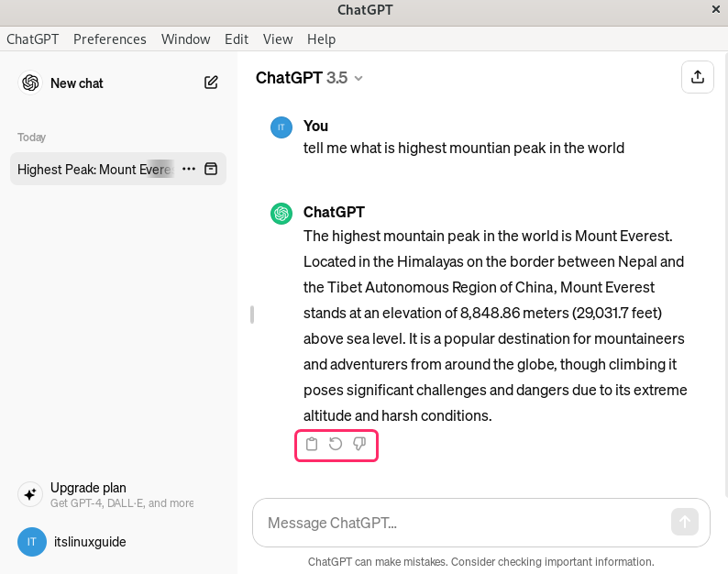Click the Upgrade plan sparkle icon
Viewport: 728px width, 574px height.
[30, 494]
